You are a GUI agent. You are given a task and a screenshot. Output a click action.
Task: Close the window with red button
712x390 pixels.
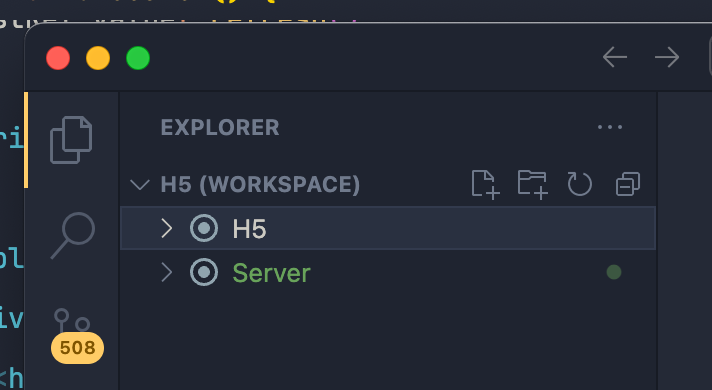(x=58, y=58)
